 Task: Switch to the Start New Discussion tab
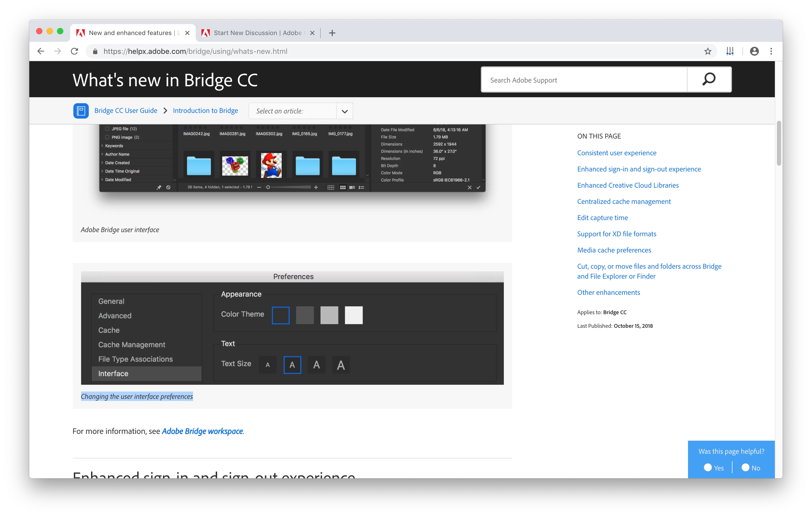pyautogui.click(x=257, y=33)
